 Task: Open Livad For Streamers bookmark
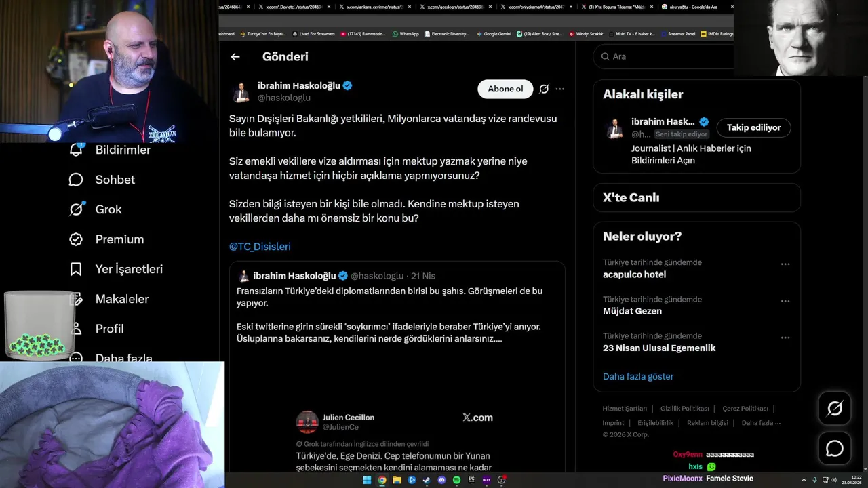tap(314, 33)
